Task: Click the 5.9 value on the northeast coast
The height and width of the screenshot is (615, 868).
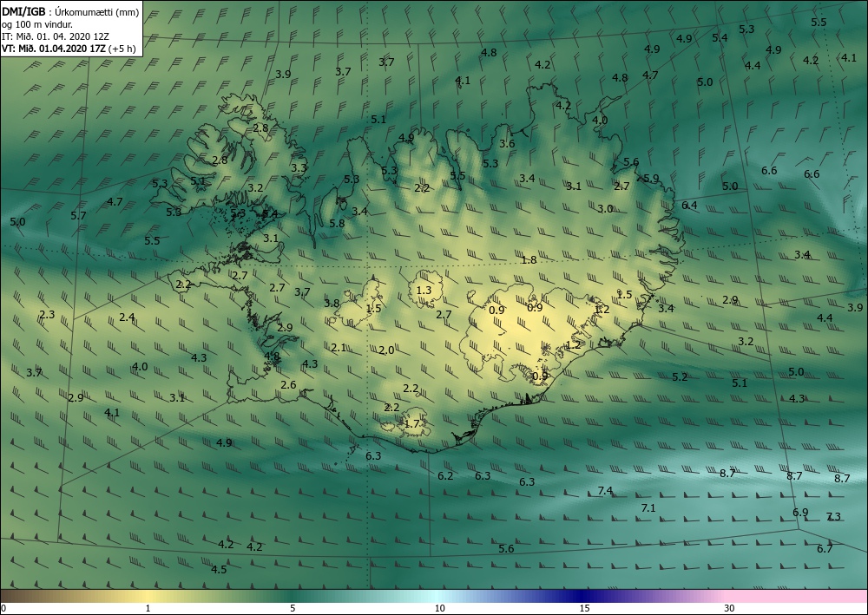Action: tap(651, 179)
